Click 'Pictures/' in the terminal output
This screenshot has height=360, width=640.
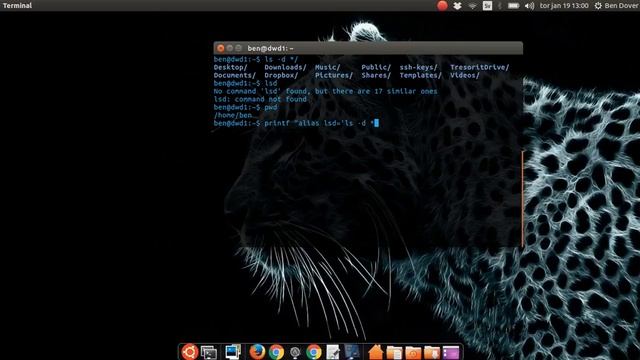334,76
